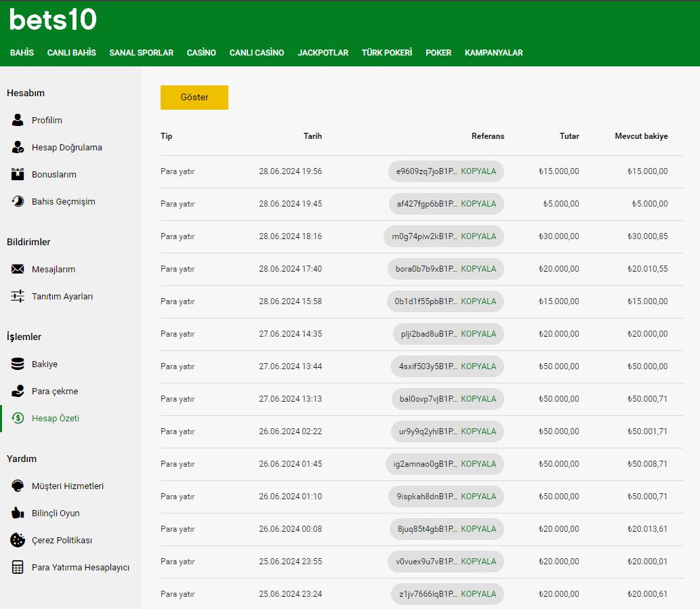The height and width of the screenshot is (609, 700).
Task: Click the bets10 logo
Action: coord(53,20)
